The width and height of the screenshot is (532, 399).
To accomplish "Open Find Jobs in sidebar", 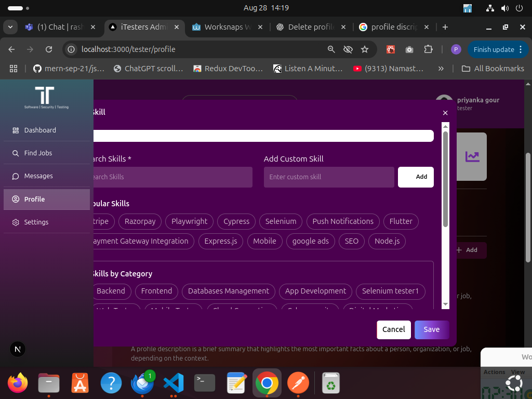I will (x=38, y=153).
